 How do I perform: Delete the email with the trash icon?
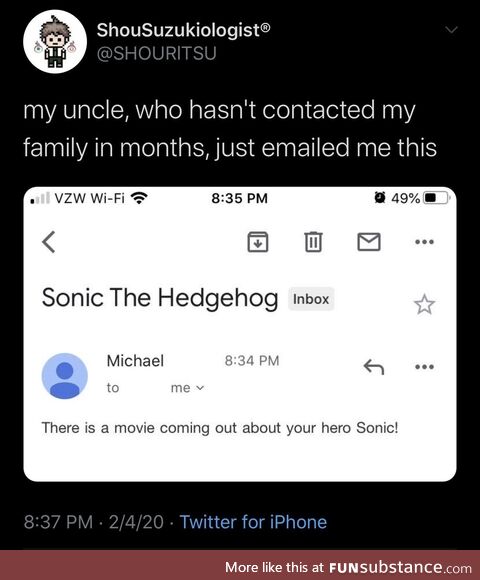click(x=313, y=242)
